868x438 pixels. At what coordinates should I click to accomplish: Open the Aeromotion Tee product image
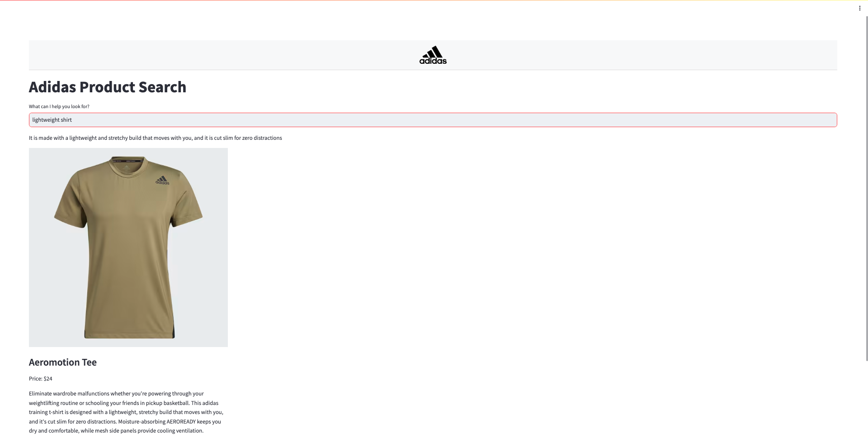(128, 248)
